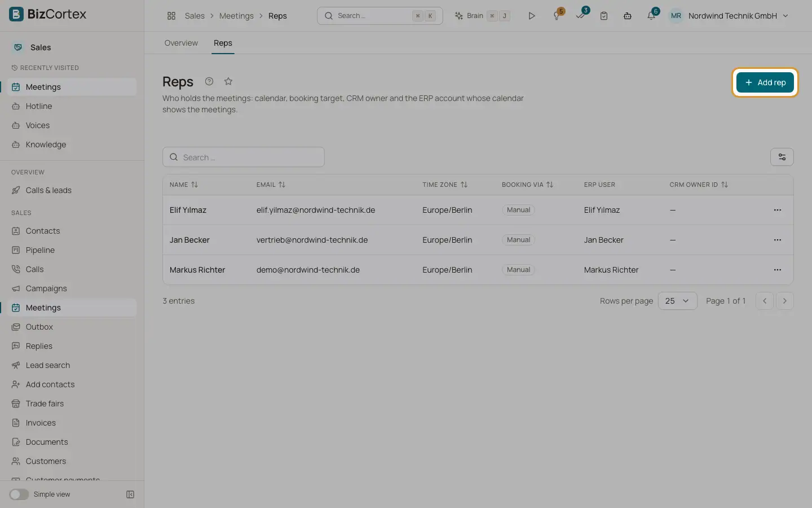Open the apps grid icon in breadcrumb

pyautogui.click(x=171, y=16)
